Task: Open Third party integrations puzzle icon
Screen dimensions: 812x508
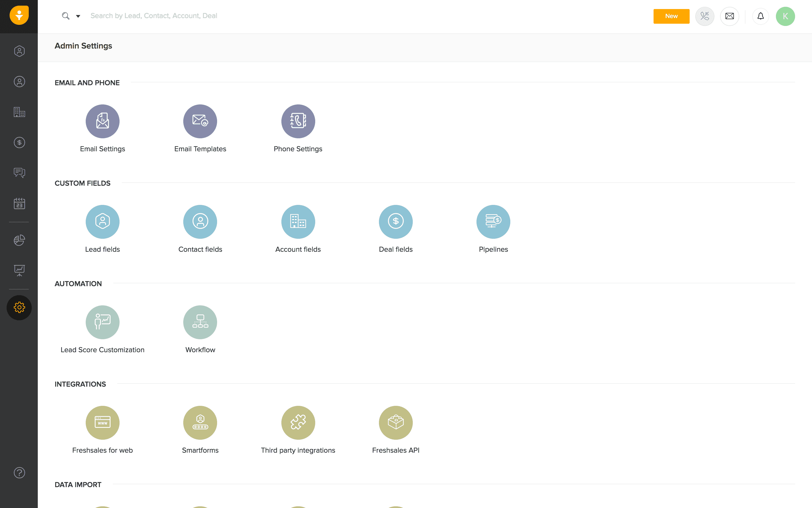Action: tap(298, 422)
